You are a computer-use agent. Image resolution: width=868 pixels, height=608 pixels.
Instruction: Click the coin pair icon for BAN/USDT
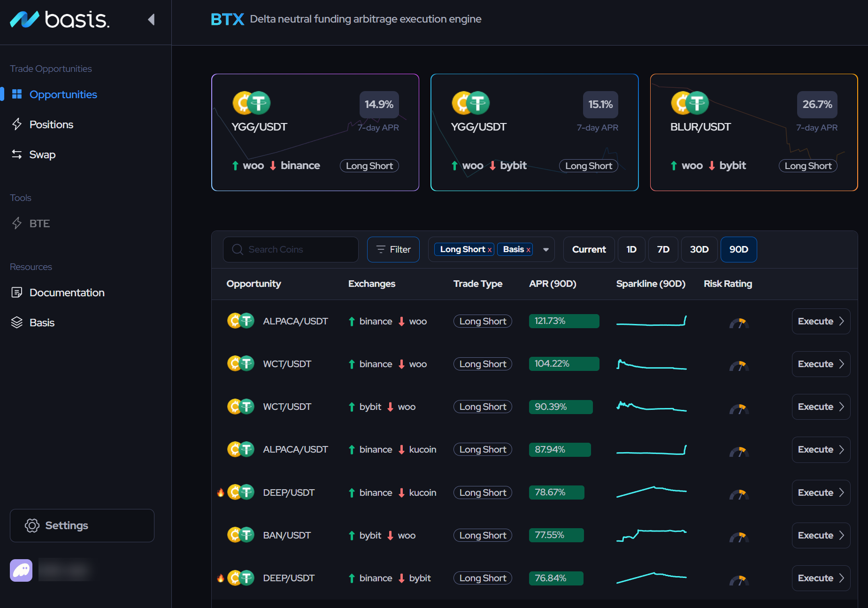click(241, 535)
